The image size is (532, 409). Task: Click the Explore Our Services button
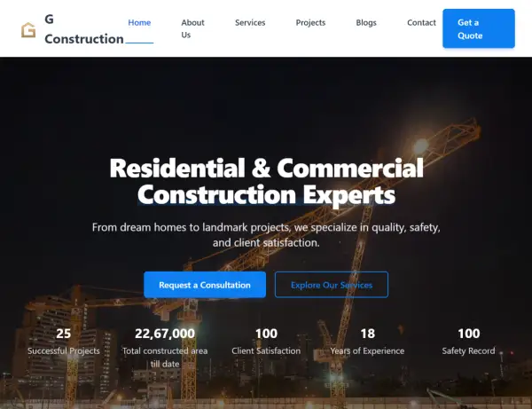(332, 285)
